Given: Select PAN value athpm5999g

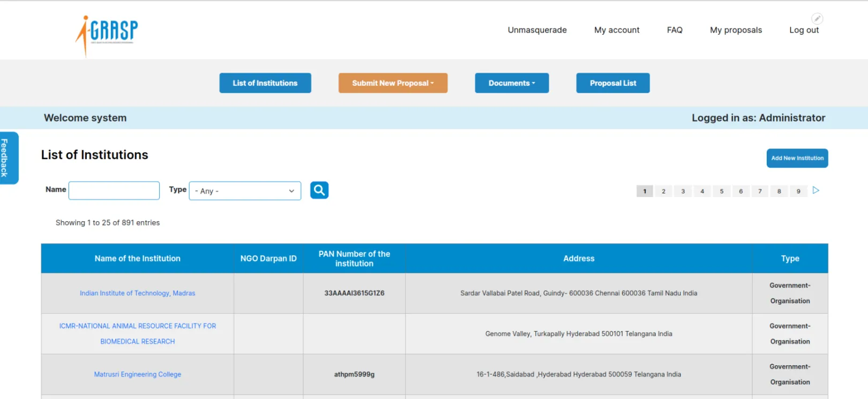Looking at the screenshot, I should coord(354,374).
